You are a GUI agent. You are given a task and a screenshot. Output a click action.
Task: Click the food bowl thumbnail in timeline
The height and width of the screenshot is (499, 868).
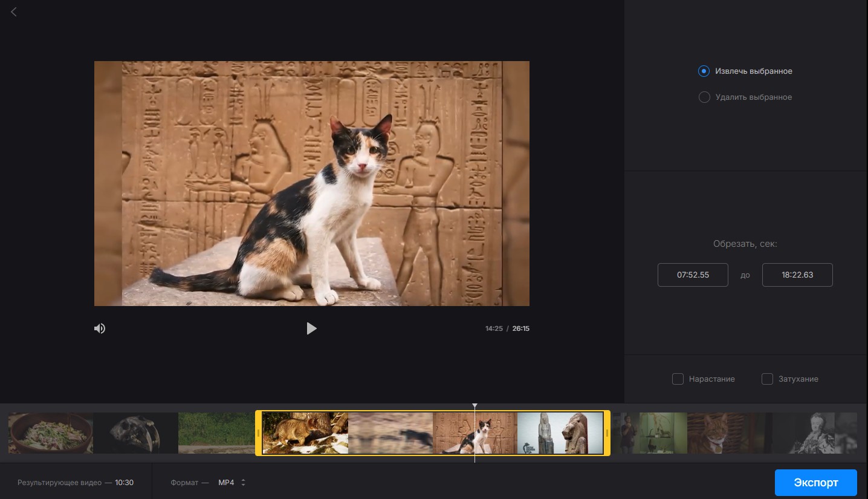coord(51,433)
